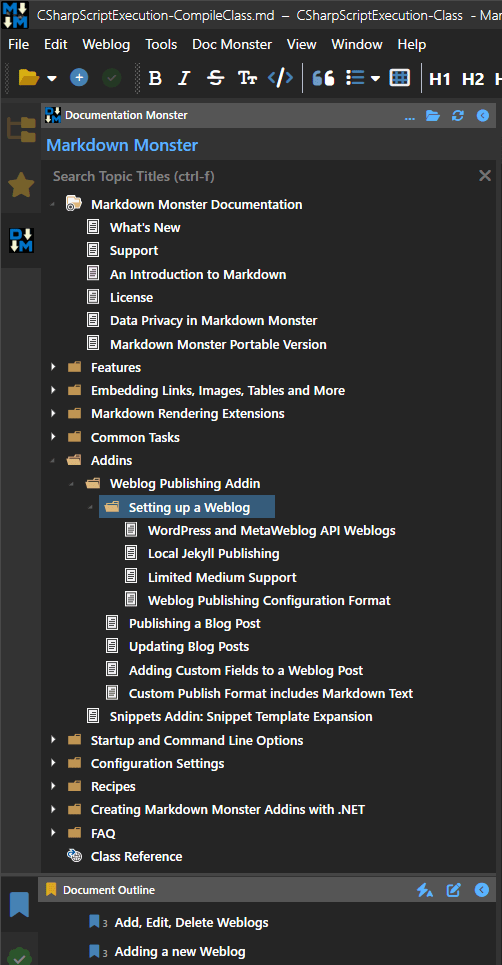Open the Doc Monster menu

point(232,44)
